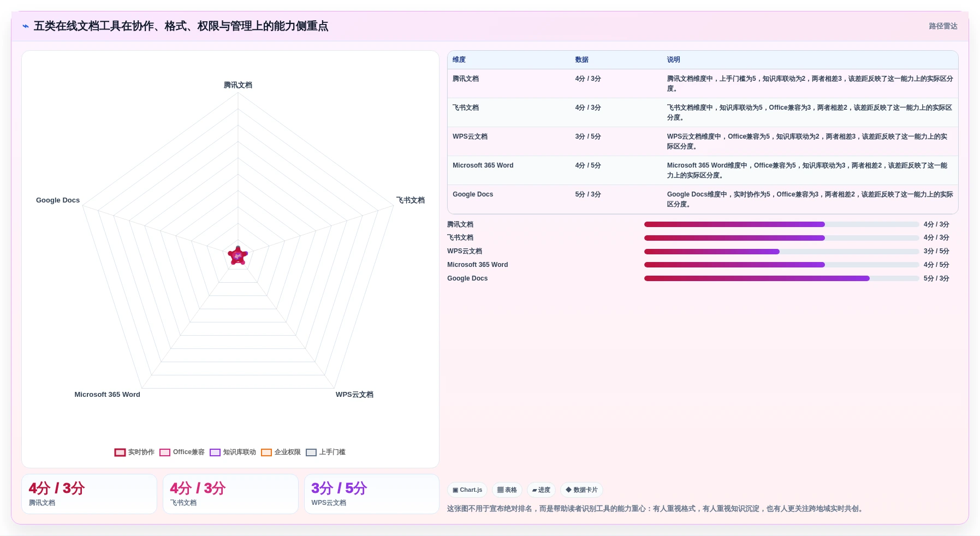
Task: Click the 进度 tag chip
Action: tap(541, 490)
